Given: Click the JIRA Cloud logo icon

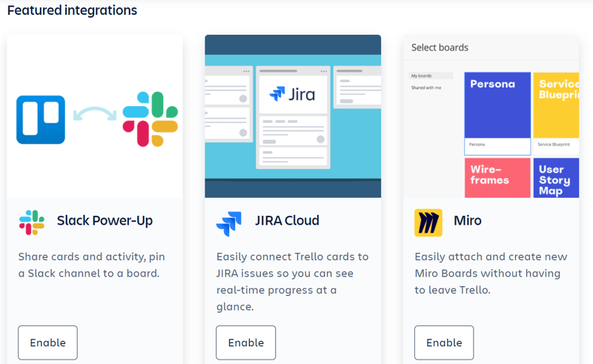Looking at the screenshot, I should [229, 224].
